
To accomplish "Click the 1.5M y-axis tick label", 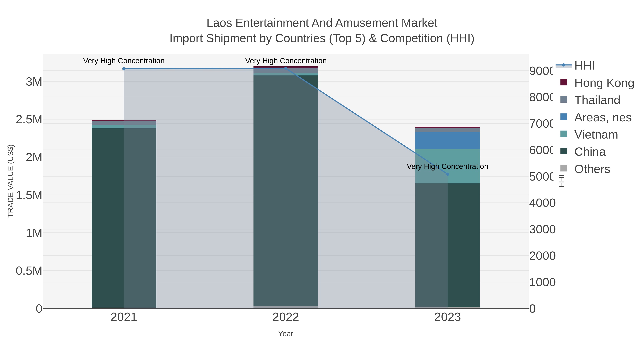I will coord(29,195).
